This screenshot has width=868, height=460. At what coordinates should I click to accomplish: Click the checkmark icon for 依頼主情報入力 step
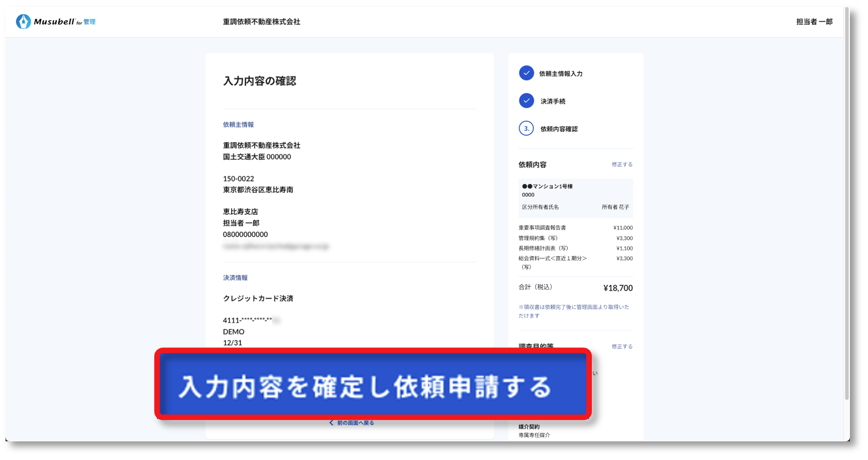pyautogui.click(x=526, y=73)
